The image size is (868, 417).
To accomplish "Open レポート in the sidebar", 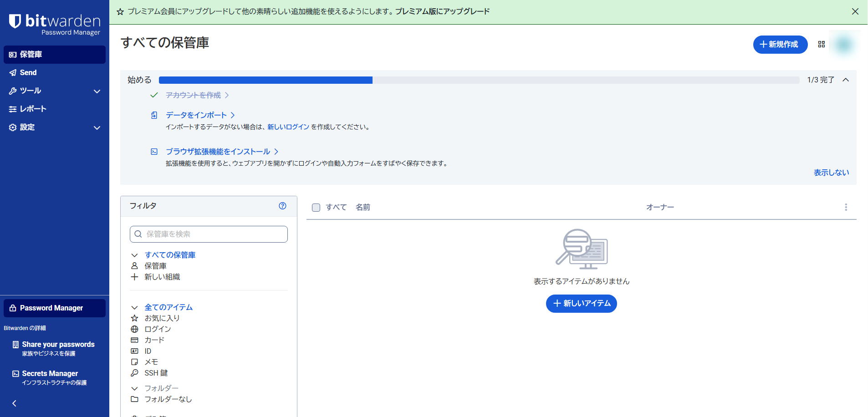I will pos(33,109).
